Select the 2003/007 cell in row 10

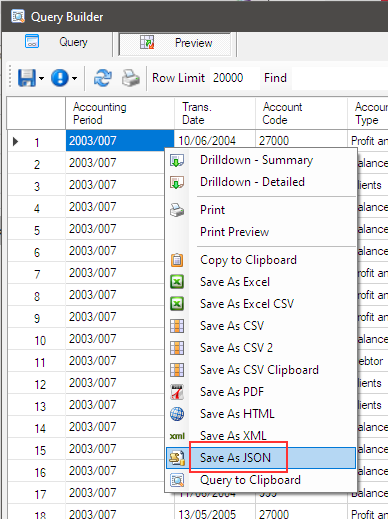115,339
